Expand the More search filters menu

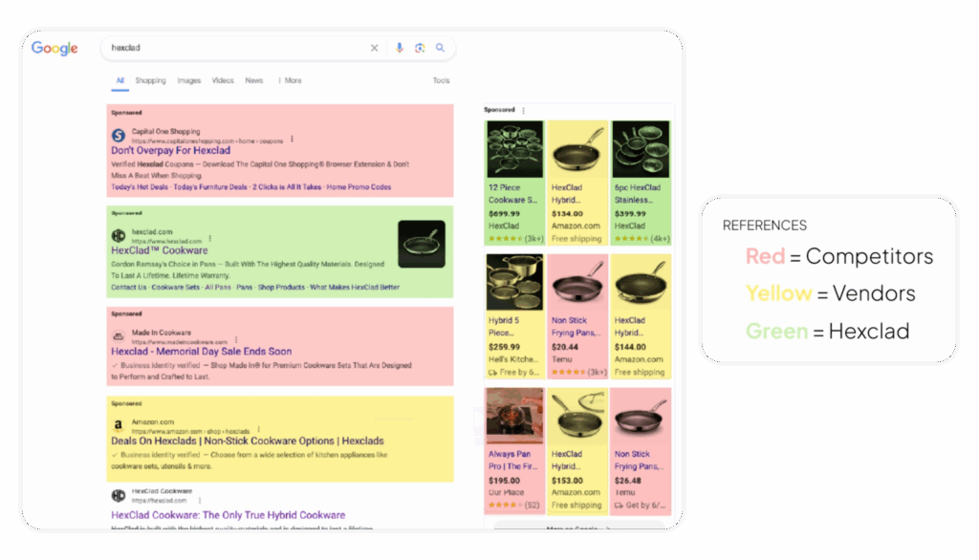(290, 81)
